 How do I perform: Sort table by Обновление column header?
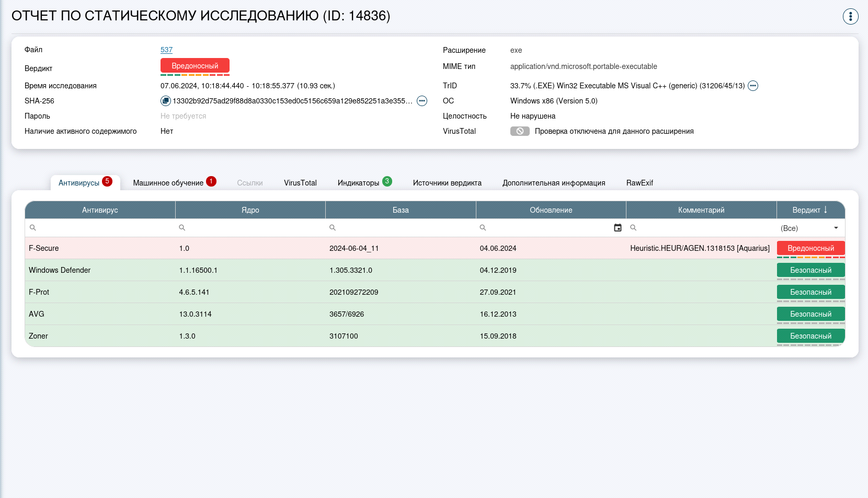click(x=551, y=210)
